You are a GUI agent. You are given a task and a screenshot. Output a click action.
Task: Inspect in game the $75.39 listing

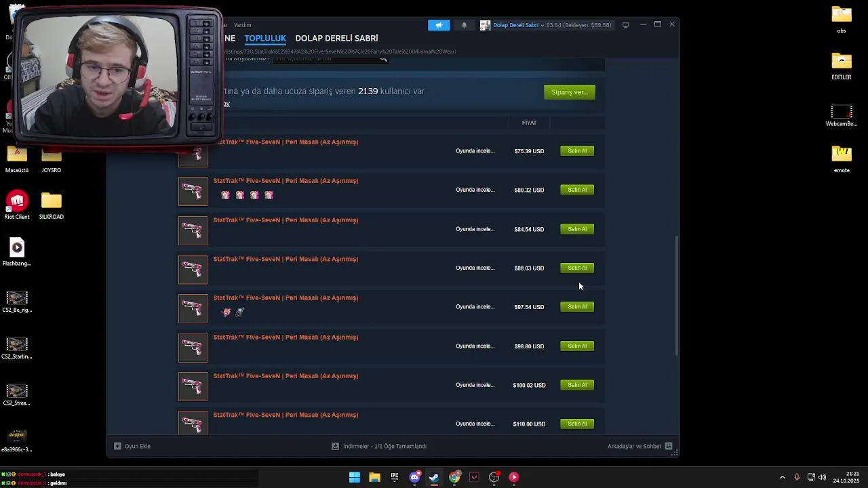pos(475,151)
